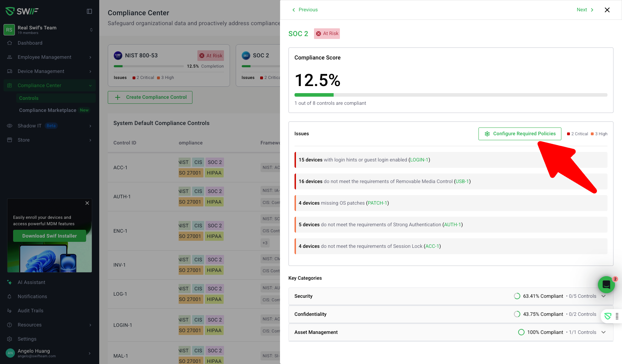Open Settings from the sidebar
The height and width of the screenshot is (364, 622).
point(27,339)
